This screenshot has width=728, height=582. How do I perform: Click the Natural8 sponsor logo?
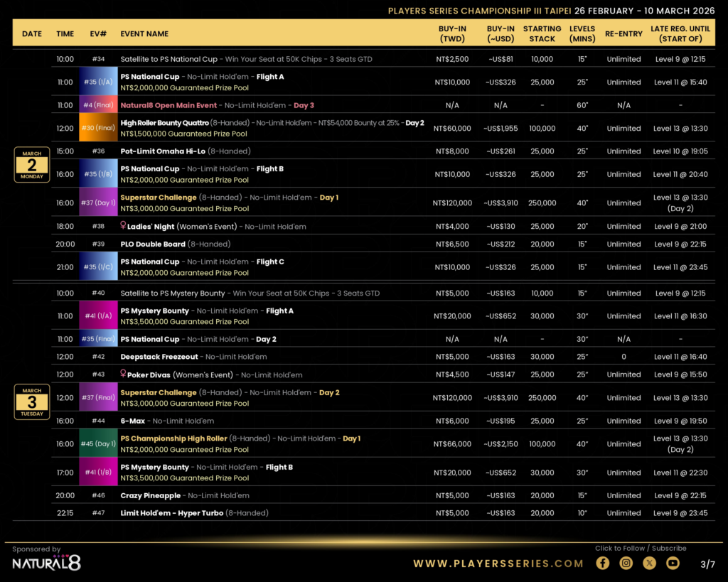point(46,563)
